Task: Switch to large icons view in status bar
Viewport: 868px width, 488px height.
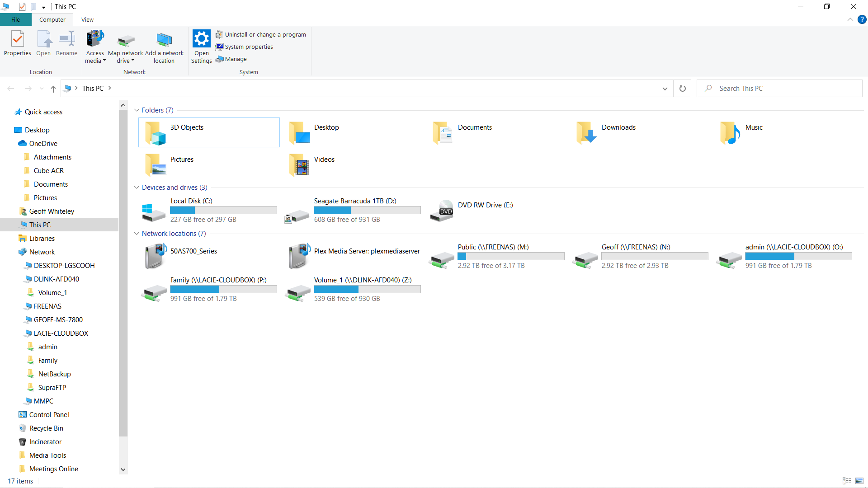Action: 859,481
